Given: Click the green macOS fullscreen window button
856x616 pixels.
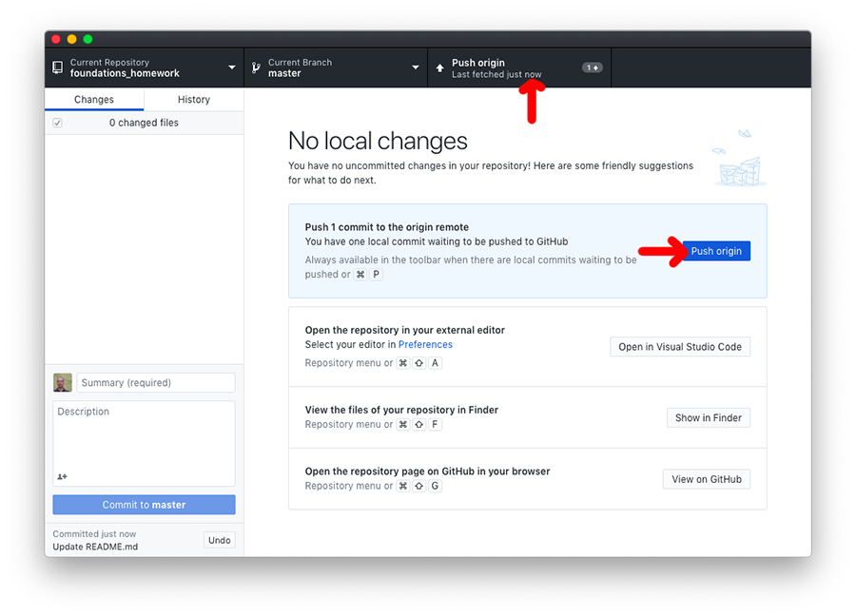Looking at the screenshot, I should (88, 39).
